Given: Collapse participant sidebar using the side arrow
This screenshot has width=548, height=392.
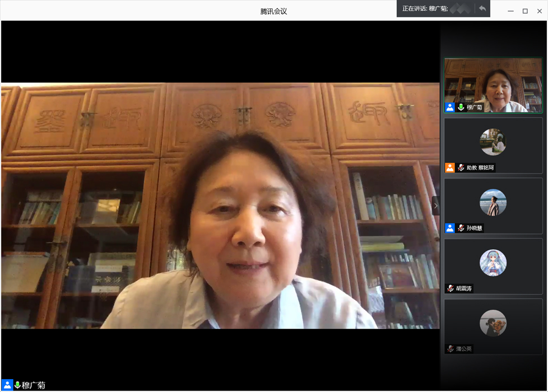Looking at the screenshot, I should 435,206.
